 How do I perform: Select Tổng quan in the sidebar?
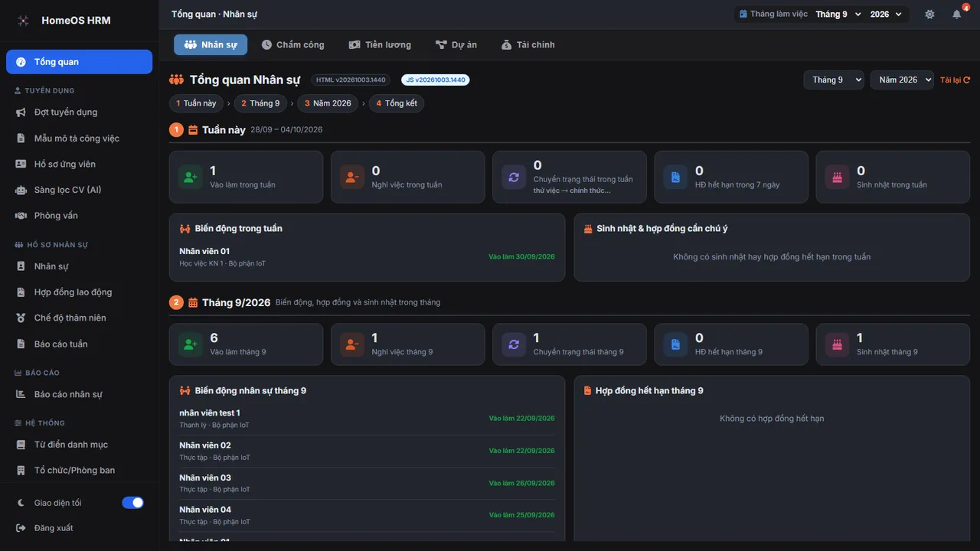coord(79,62)
